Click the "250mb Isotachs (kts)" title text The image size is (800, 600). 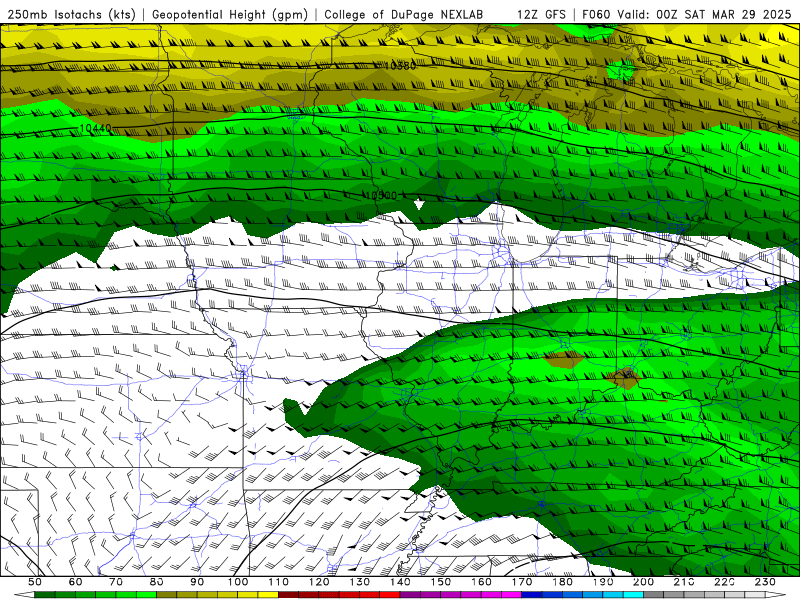point(71,14)
